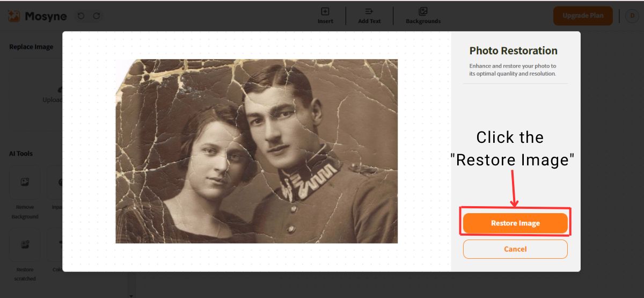Screen dimensions: 644x298
Task: Cancel the Photo Restoration dialog
Action: coord(515,249)
